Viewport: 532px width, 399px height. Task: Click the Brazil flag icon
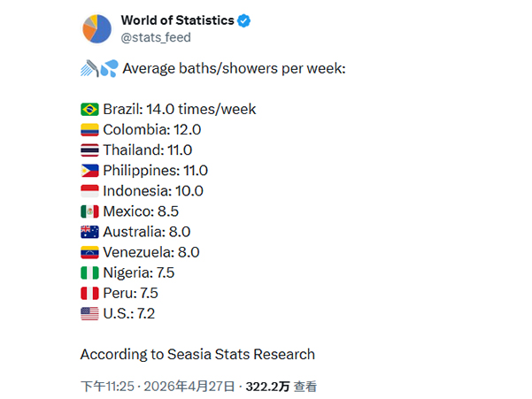coord(89,110)
